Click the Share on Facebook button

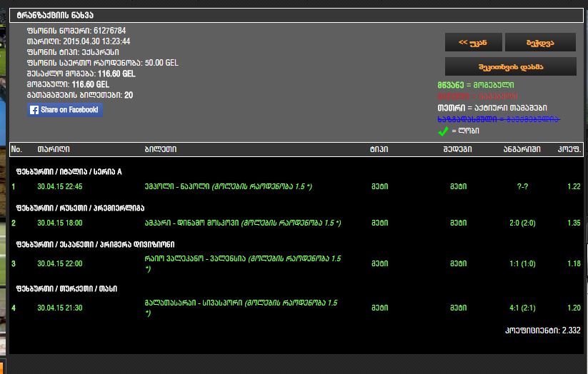pyautogui.click(x=65, y=110)
